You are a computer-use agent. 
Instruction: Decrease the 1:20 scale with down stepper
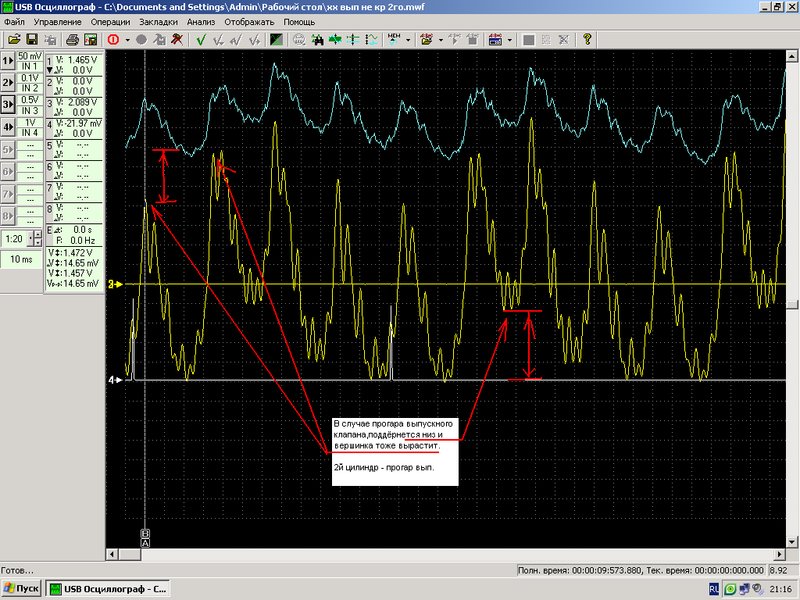coord(37,243)
